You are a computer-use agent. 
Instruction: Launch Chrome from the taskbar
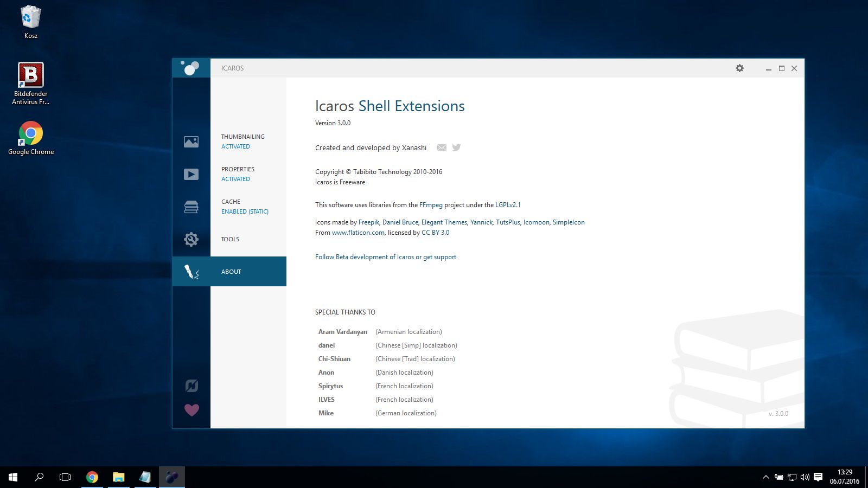[92, 477]
